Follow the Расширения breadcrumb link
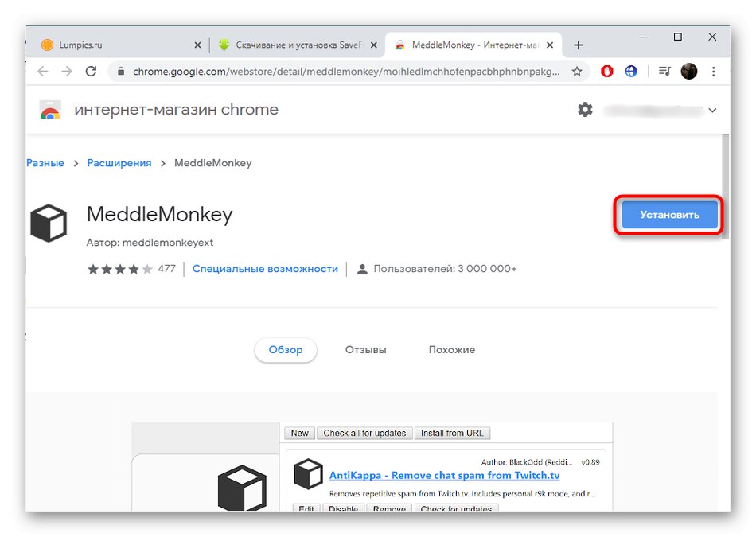The image size is (756, 537). 119,163
